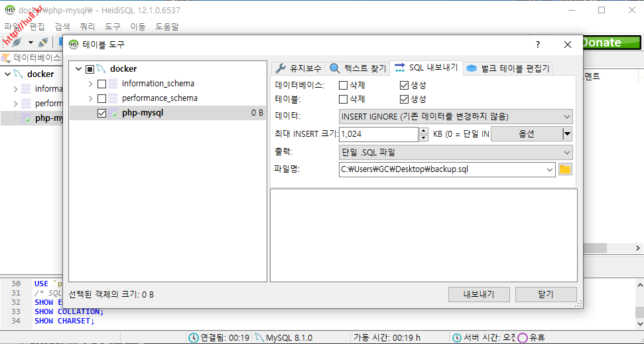Switch to the 텍스트 찾기 tab
This screenshot has height=344, width=644.
pyautogui.click(x=357, y=68)
